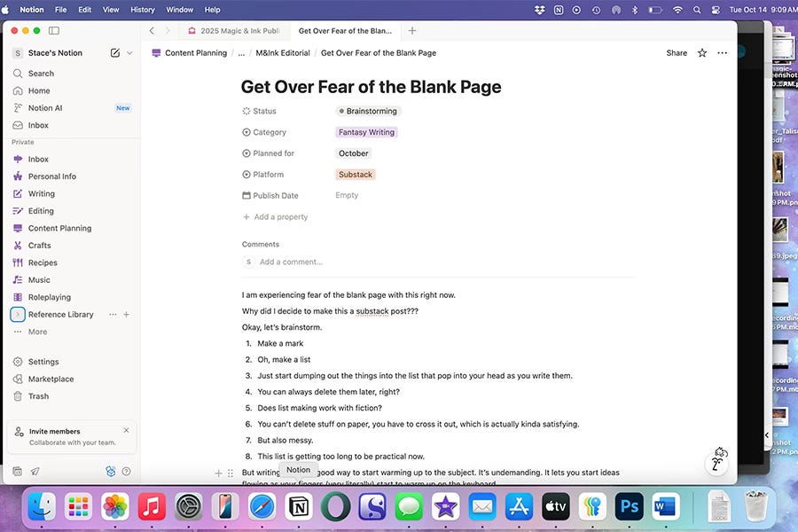Screen dimensions: 798x532
Task: Open Settings in the sidebar
Action: [43, 361]
